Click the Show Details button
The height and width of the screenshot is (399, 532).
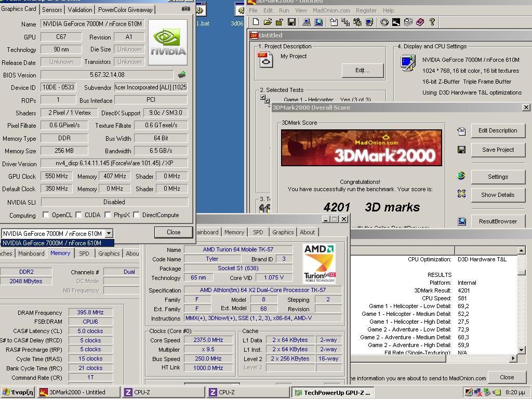point(498,195)
